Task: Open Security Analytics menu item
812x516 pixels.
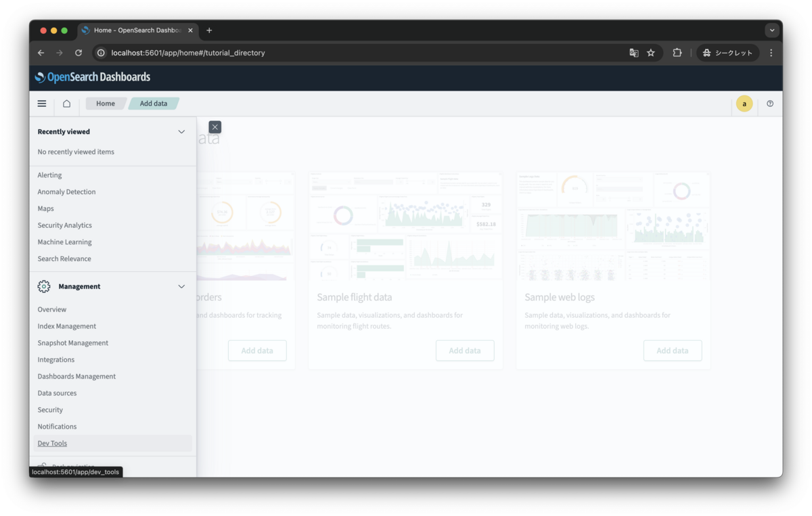Action: (x=64, y=225)
